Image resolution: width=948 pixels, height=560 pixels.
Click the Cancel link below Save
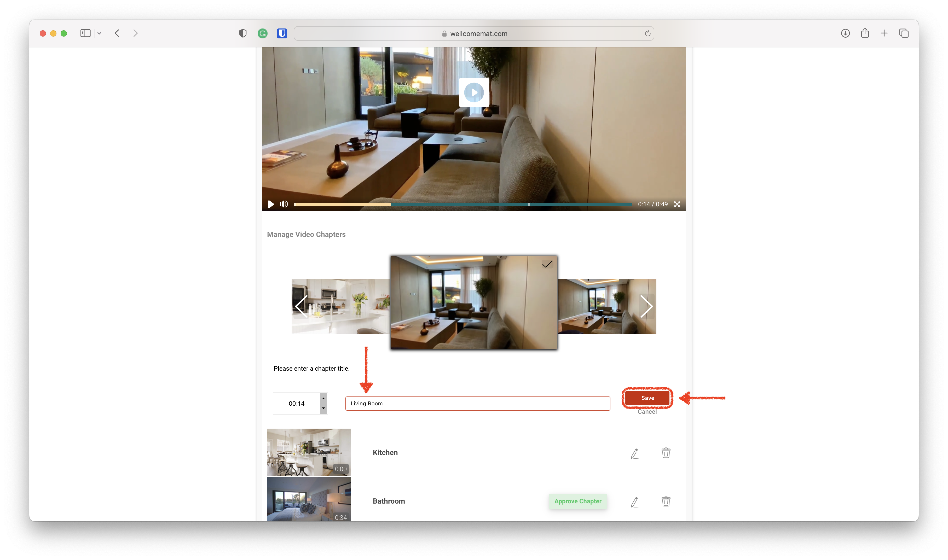[x=647, y=412]
